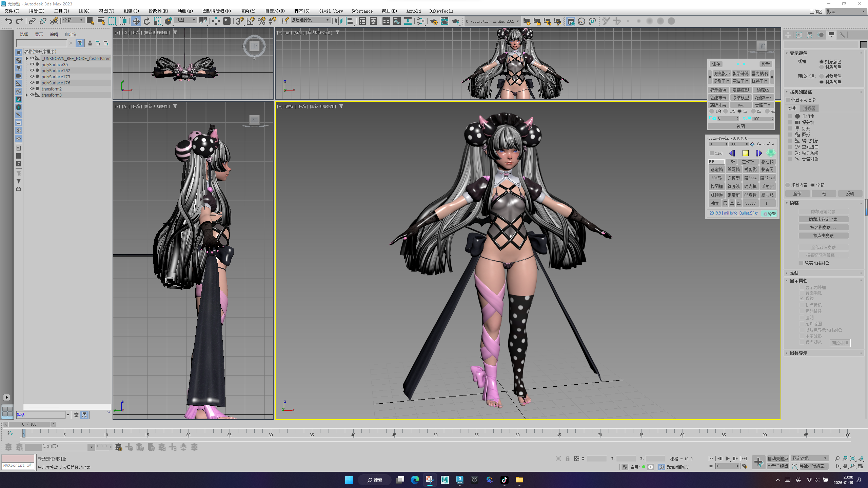Expand the 冻结 rollout

(x=794, y=273)
